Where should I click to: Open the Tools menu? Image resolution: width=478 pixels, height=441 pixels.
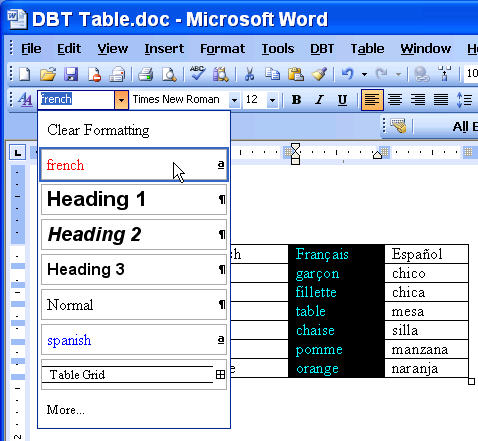point(278,49)
